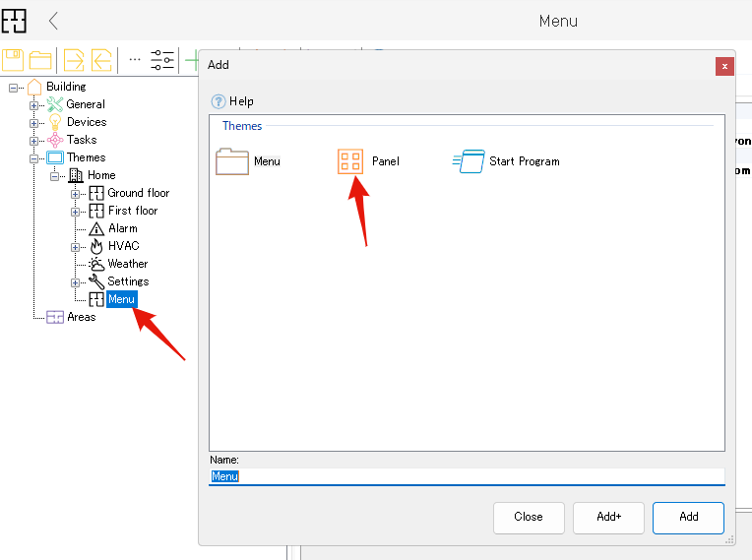Expand the General tree node
This screenshot has height=560, width=752.
[33, 105]
